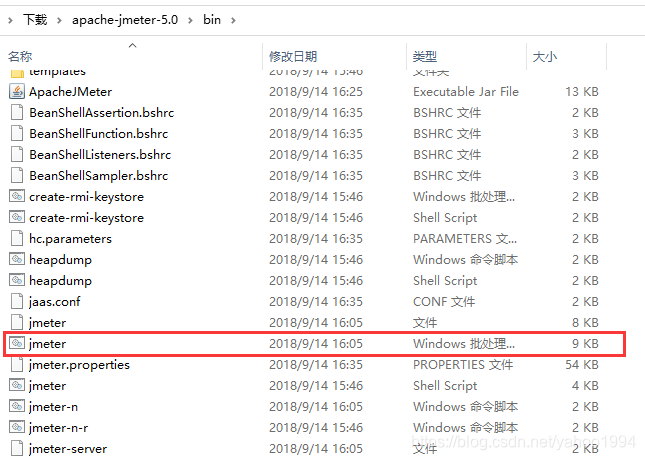This screenshot has width=645, height=460.
Task: Click the jmeter-server file icon
Action: 17,448
